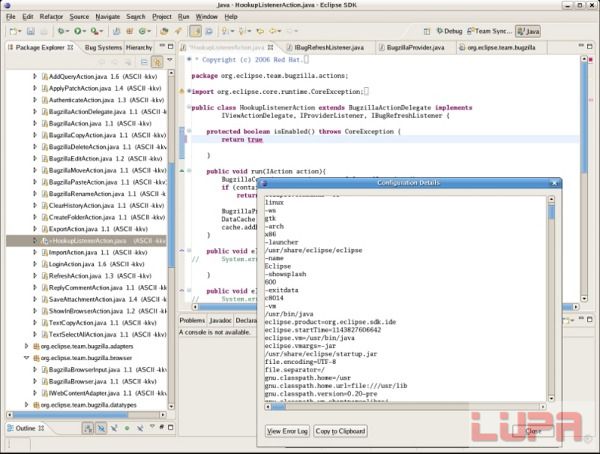Click Configuration Details vertical scrollbar thumb
Screen dimensions: 600x454
(x=551, y=212)
